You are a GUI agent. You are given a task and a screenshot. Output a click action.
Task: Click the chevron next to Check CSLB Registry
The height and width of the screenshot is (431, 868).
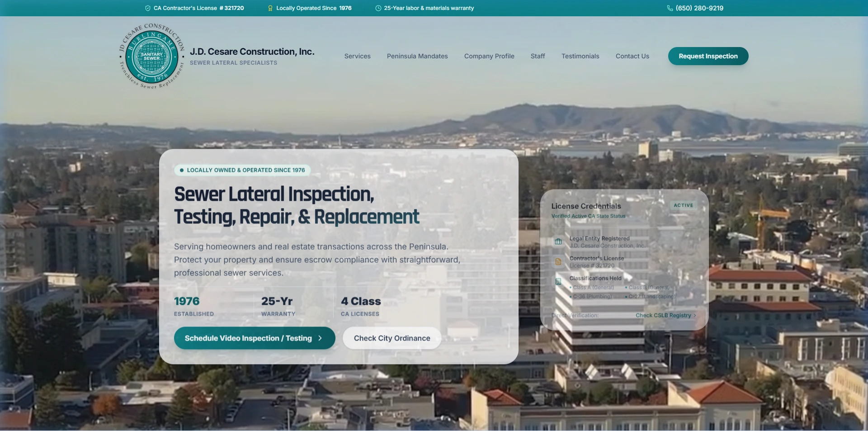pos(695,315)
